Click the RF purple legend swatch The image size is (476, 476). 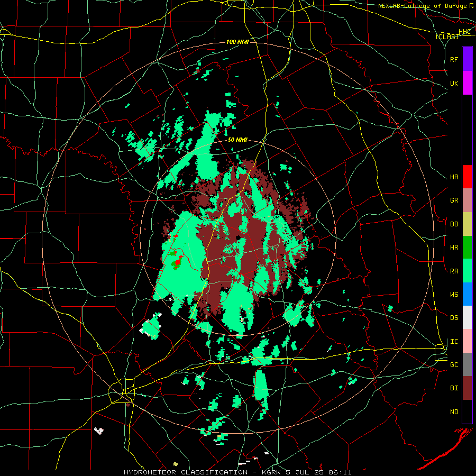click(x=467, y=59)
